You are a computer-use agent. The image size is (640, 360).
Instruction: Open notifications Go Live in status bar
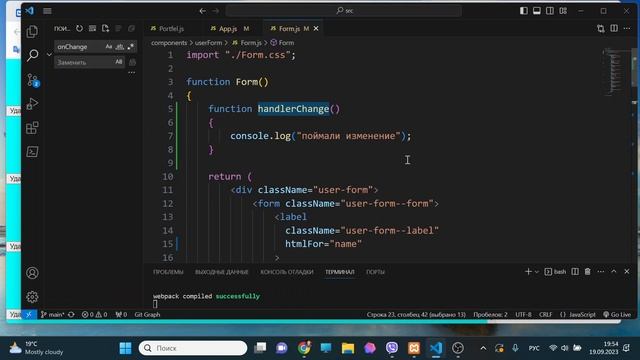coord(617,314)
